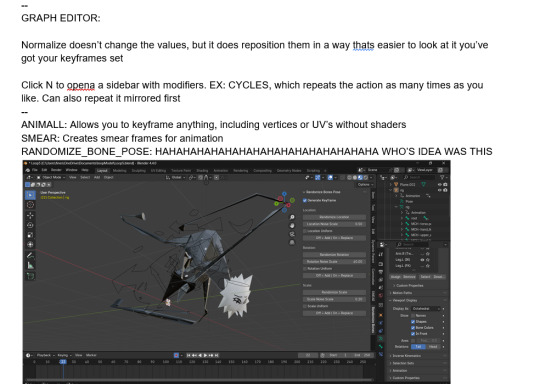
Task: Click the viewport zoom magnifier icon
Action: point(292,217)
